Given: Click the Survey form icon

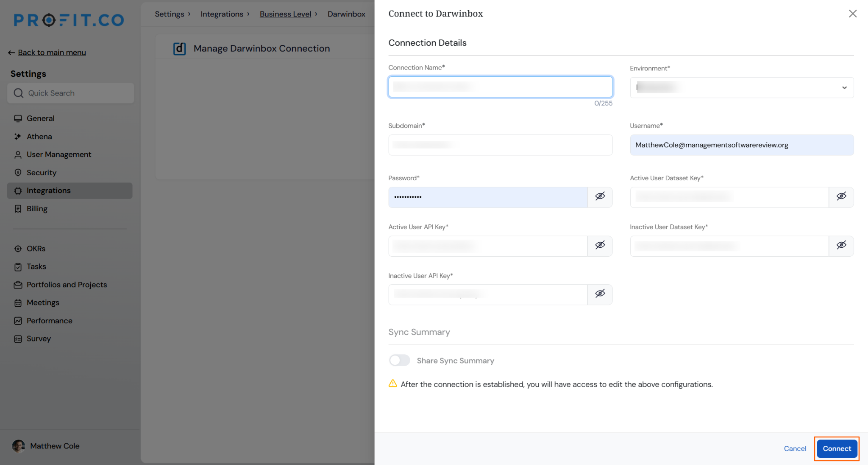Looking at the screenshot, I should tap(18, 339).
